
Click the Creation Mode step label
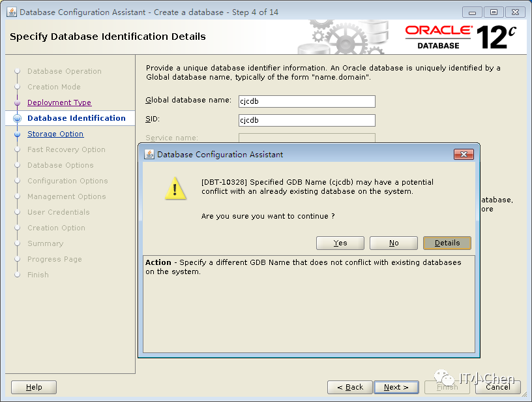54,87
